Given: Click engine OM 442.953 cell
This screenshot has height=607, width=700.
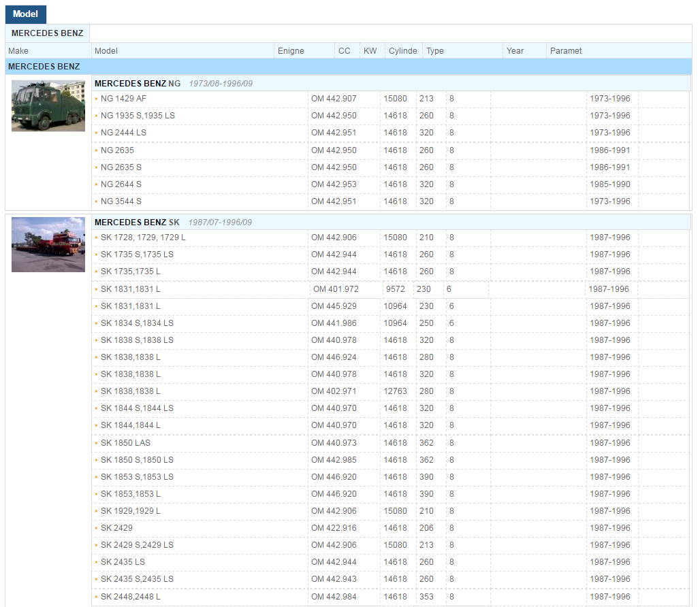Looking at the screenshot, I should point(334,184).
